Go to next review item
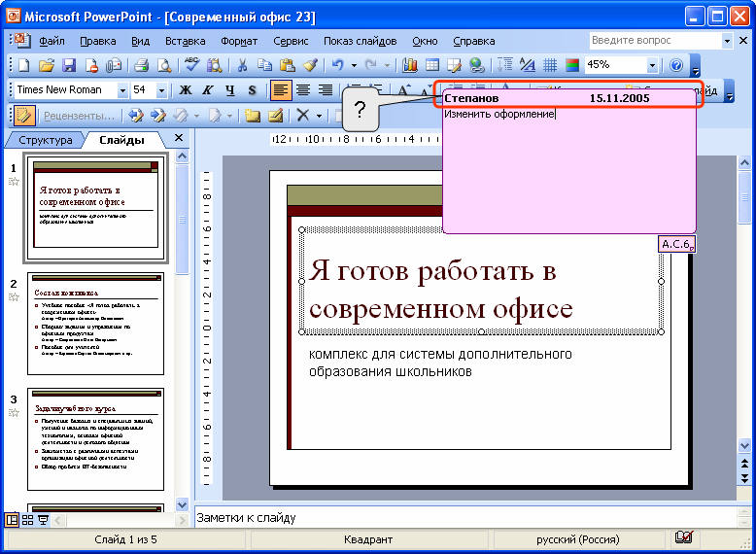 (x=157, y=116)
